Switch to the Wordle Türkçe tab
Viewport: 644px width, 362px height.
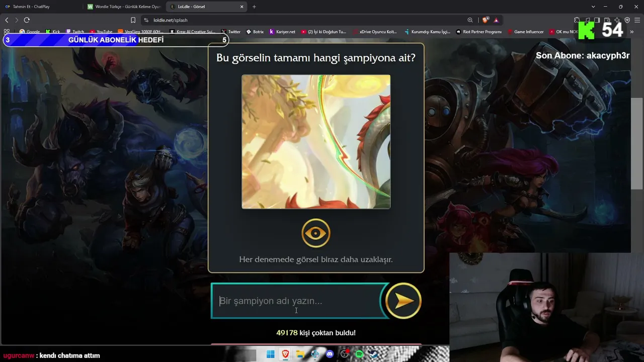(x=124, y=7)
